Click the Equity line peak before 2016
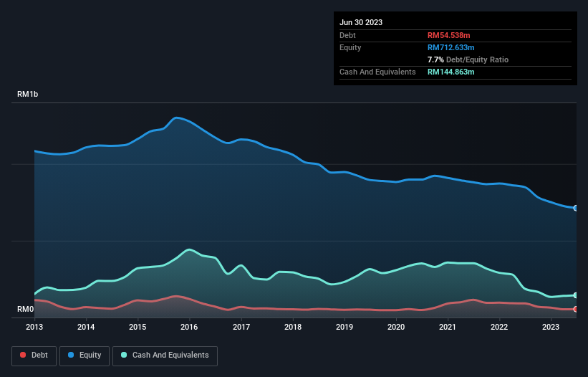Image resolution: width=588 pixels, height=377 pixels. click(176, 118)
